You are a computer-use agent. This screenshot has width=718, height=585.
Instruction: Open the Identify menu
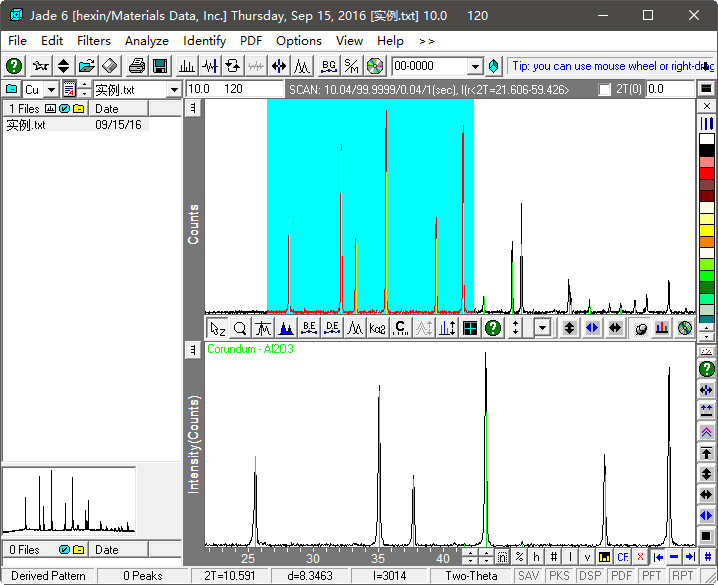(205, 41)
